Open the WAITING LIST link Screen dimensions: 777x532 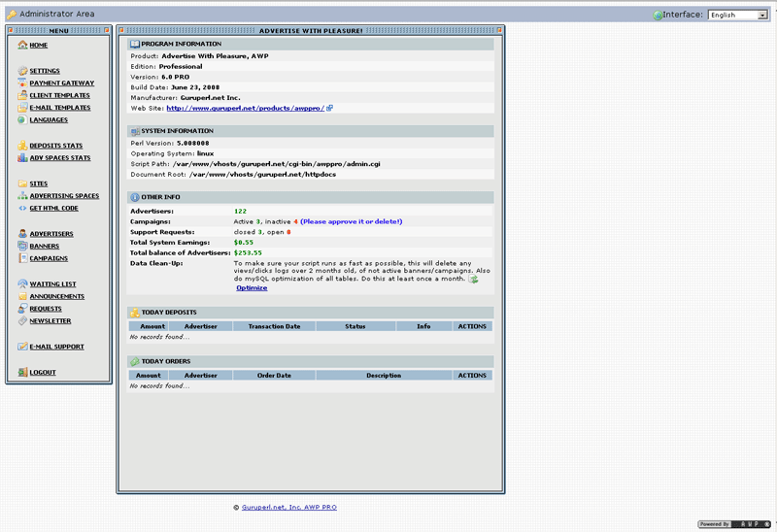point(53,284)
